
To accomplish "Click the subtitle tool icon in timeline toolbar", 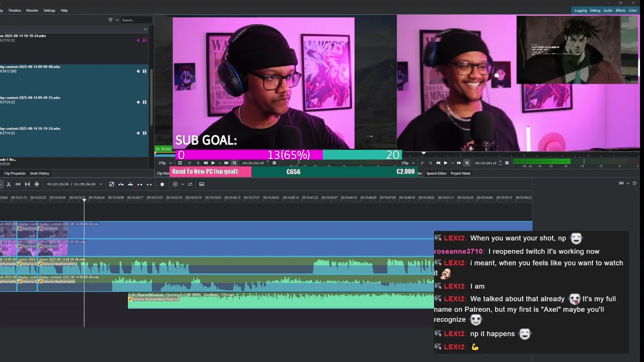I will click(x=201, y=184).
